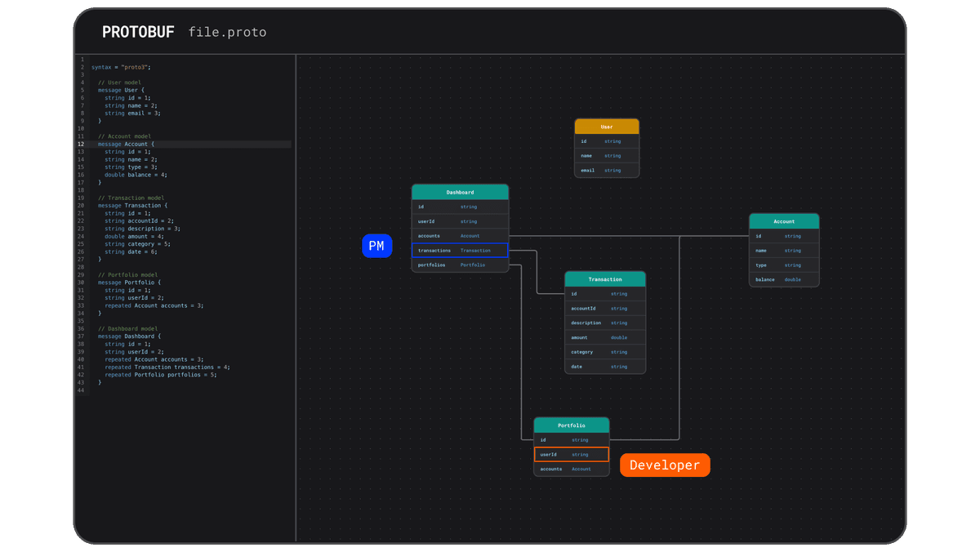Image resolution: width=980 pixels, height=552 pixels.
Task: Click the balance field in Account node
Action: (x=784, y=279)
